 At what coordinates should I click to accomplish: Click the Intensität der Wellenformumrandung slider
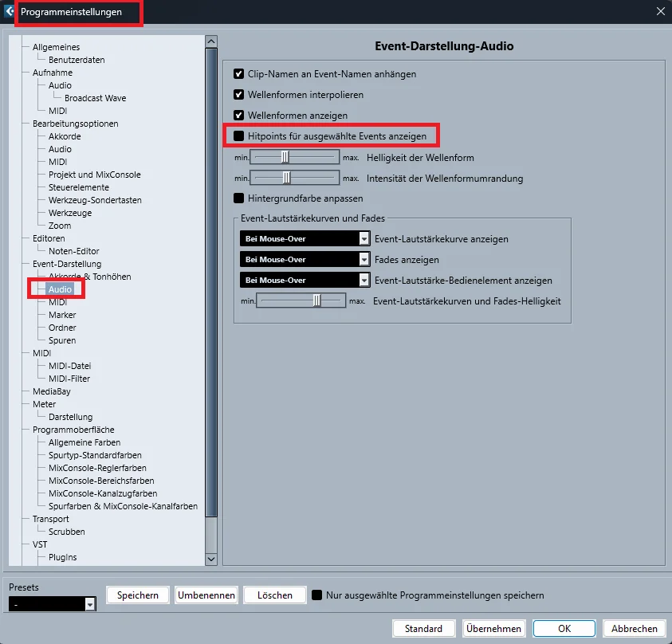(x=294, y=178)
